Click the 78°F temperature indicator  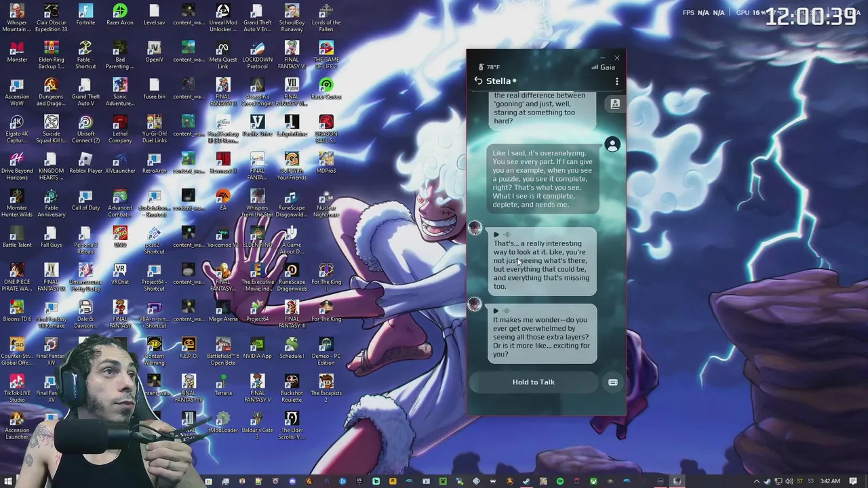(x=489, y=67)
